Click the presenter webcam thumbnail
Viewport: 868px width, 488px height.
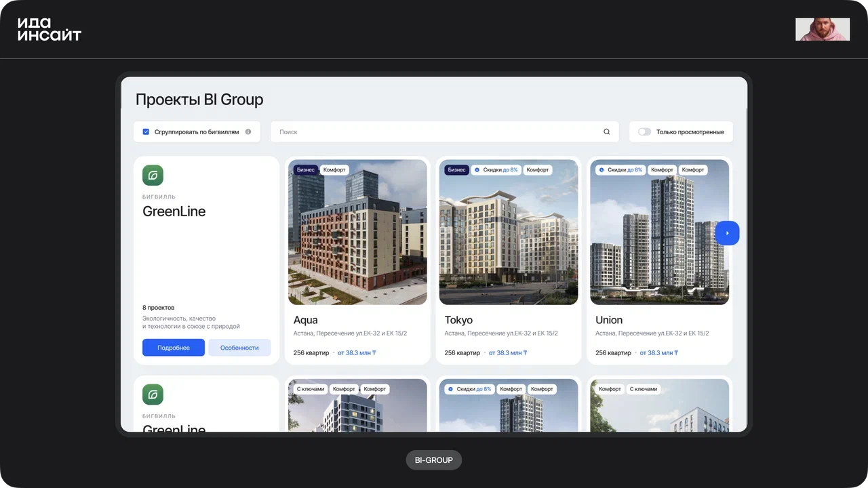click(x=823, y=29)
